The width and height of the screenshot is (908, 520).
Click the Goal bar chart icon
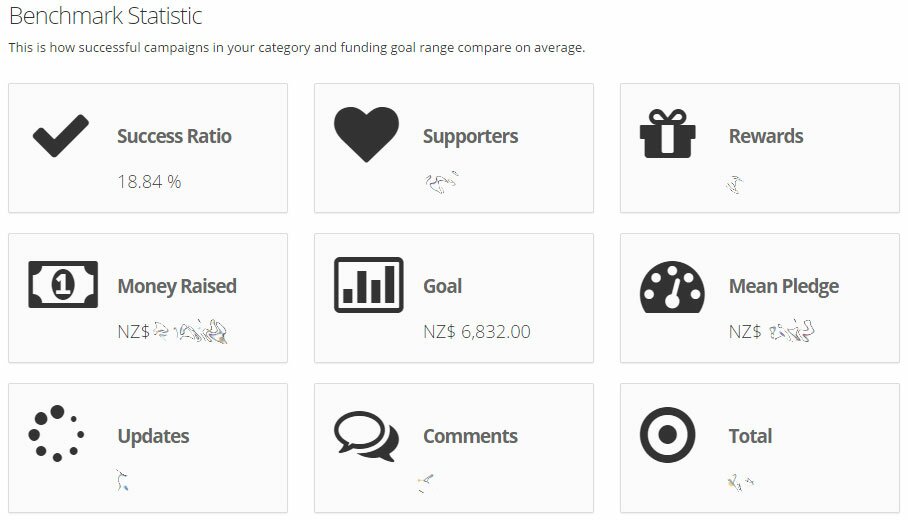(369, 285)
